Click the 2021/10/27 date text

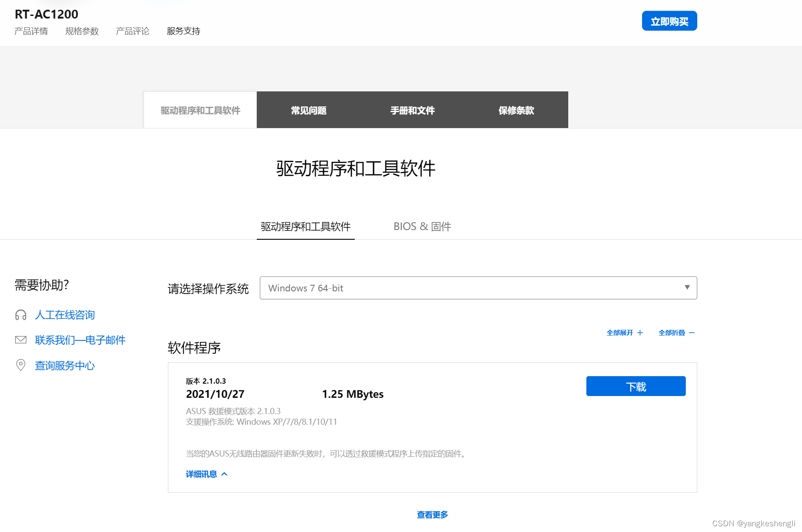pos(215,394)
